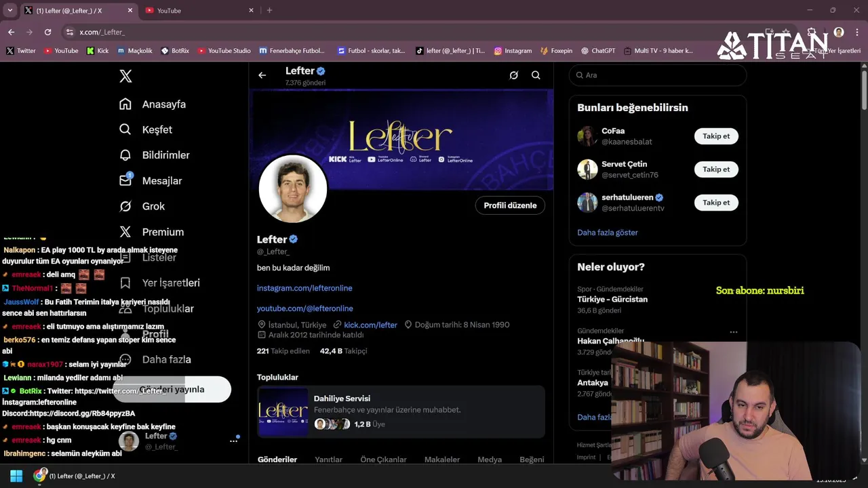868x488 pixels.
Task: Open Dahiliye Servisi community card
Action: coord(401,411)
